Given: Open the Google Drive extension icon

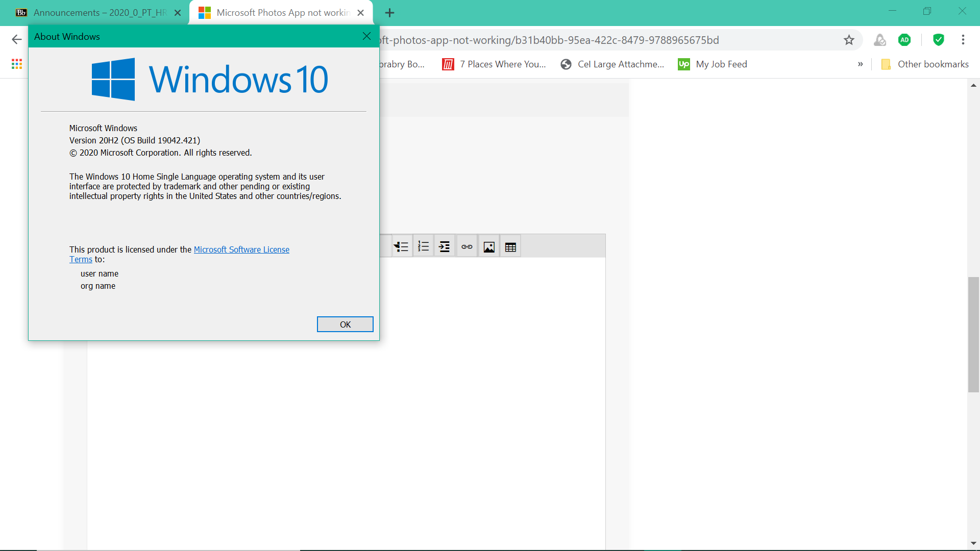Looking at the screenshot, I should click(879, 40).
